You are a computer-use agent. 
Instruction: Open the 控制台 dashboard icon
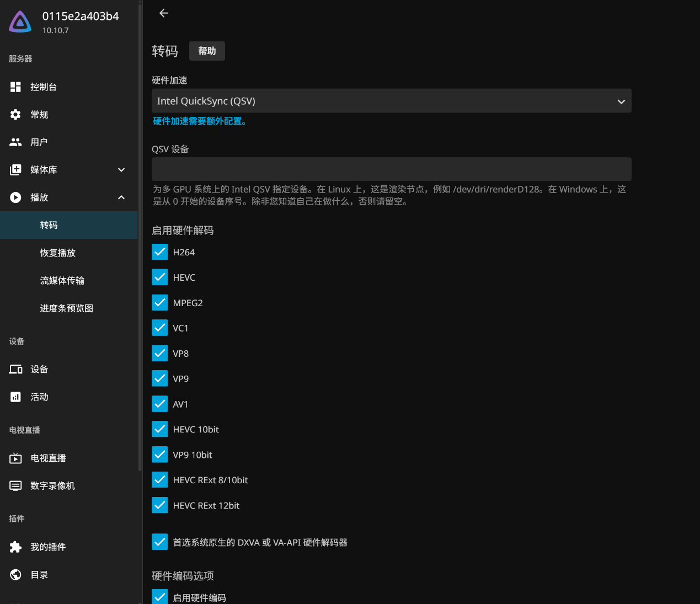(15, 87)
